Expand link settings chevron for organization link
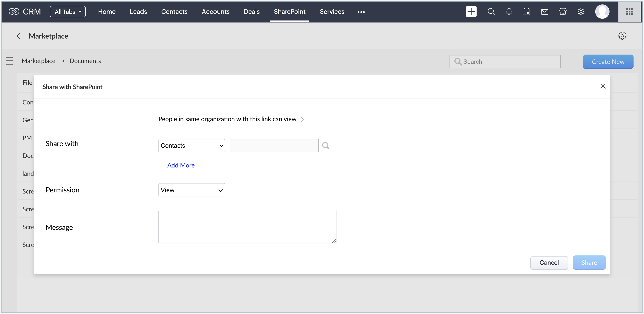644x314 pixels. pos(302,119)
